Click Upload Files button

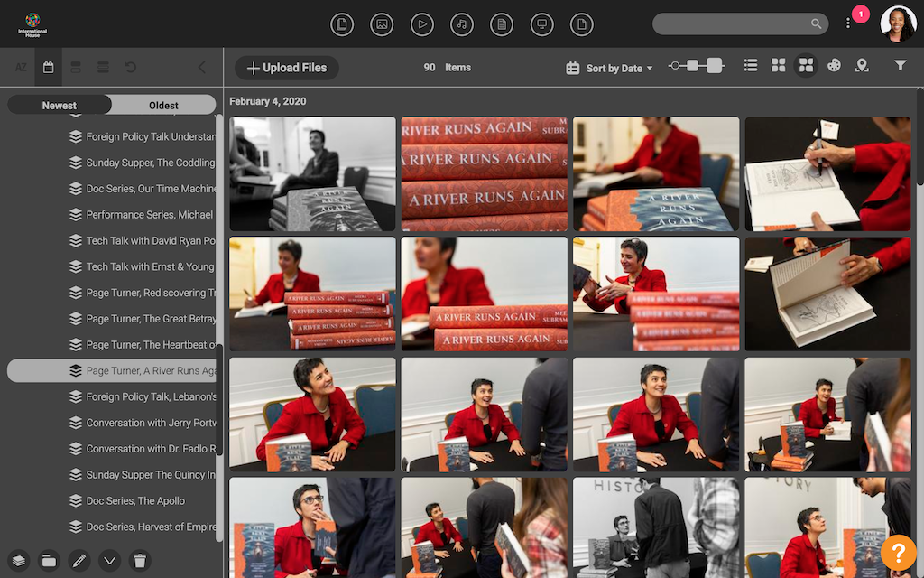pyautogui.click(x=287, y=68)
